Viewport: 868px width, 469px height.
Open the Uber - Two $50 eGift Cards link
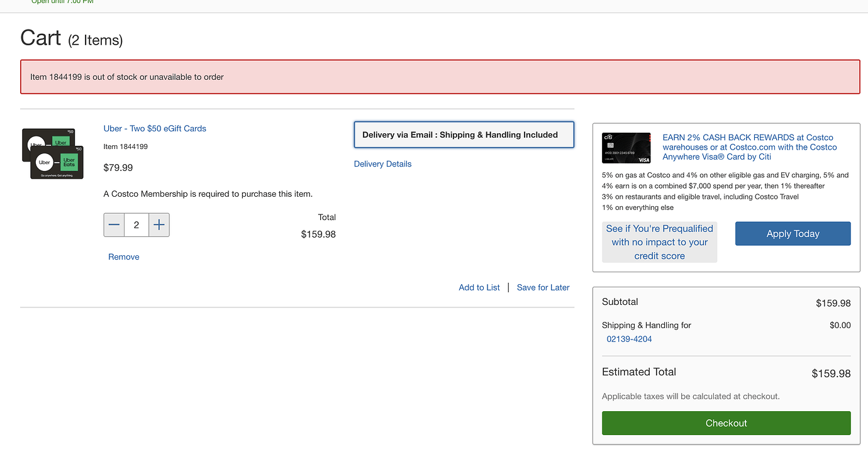[155, 128]
